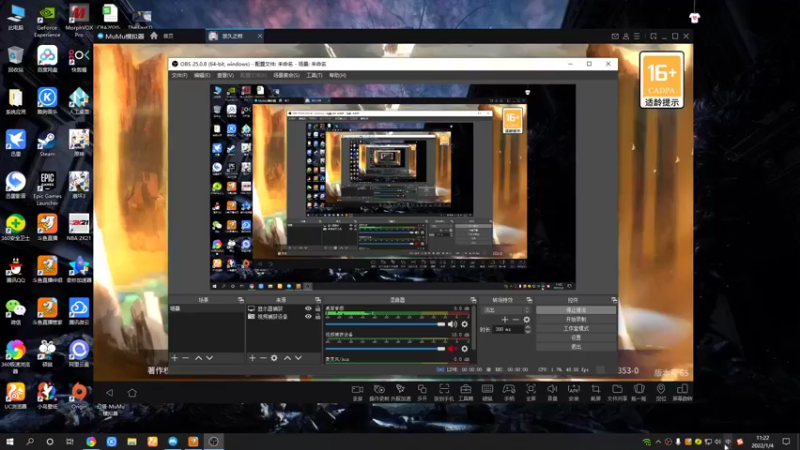
Task: Click the Stop Streaming button in OBS
Action: click(576, 310)
